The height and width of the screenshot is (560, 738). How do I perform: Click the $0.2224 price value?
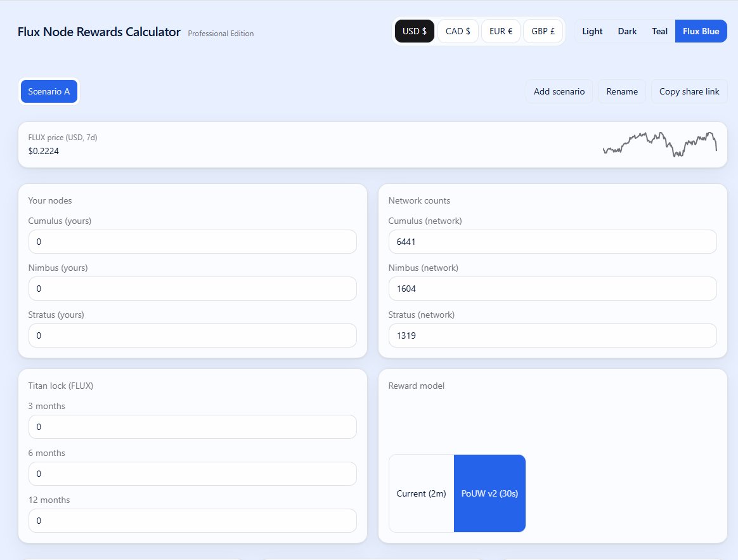[43, 151]
